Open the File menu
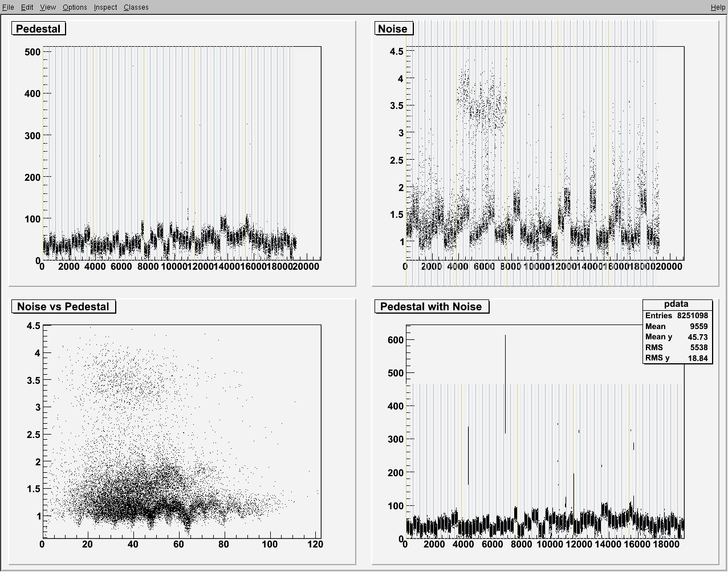This screenshot has width=728, height=572. coord(8,7)
